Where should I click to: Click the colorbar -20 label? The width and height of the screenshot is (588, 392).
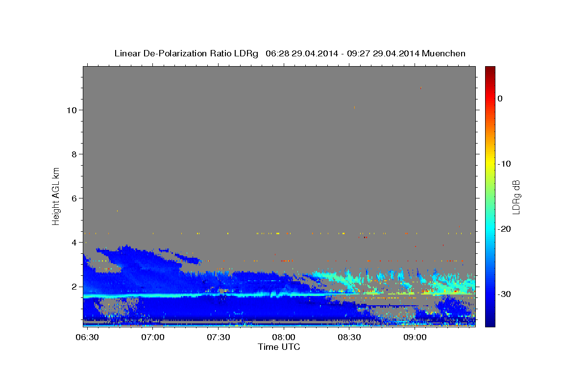click(505, 229)
